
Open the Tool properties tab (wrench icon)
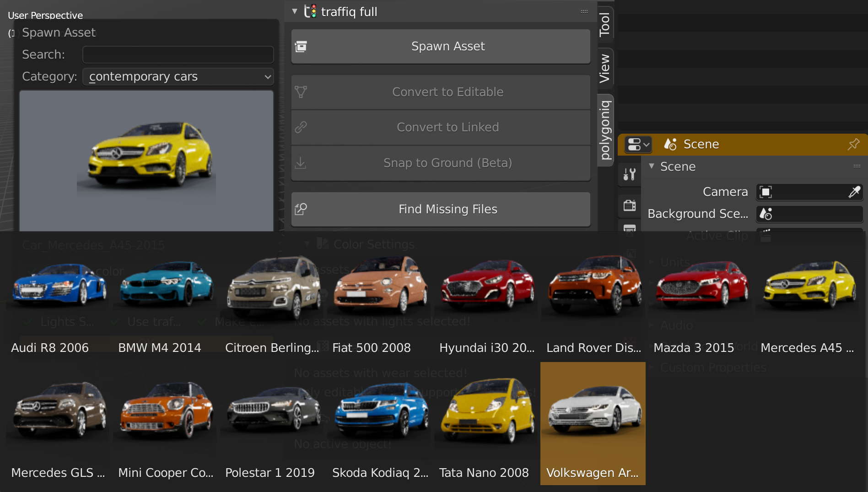(x=629, y=174)
